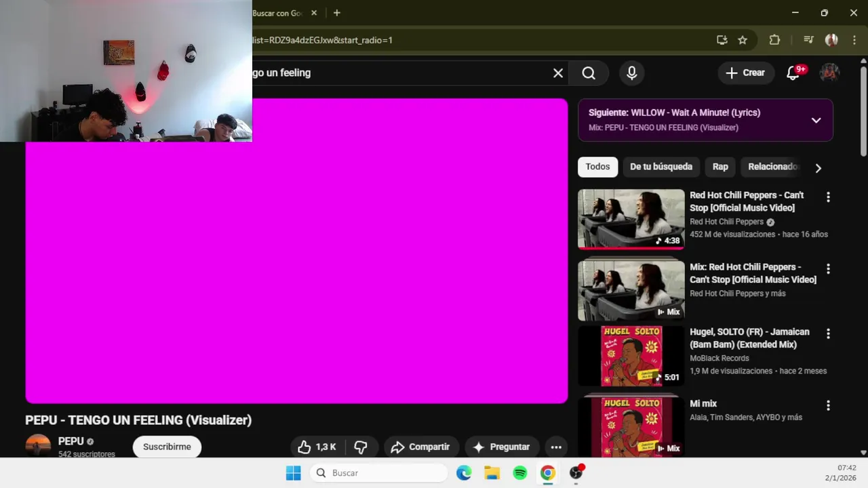Click the magnifier search button on YouTube
This screenshot has width=868, height=488.
(589, 73)
